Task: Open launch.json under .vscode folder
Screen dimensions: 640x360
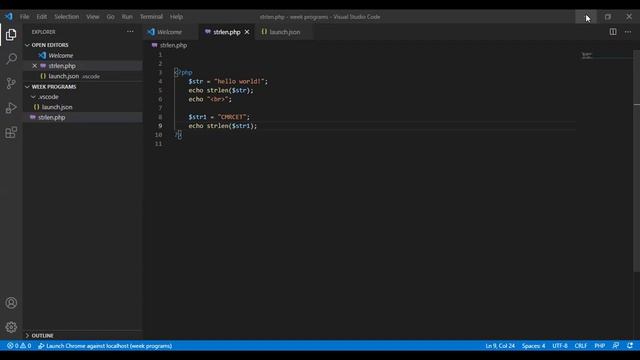Action: click(57, 107)
